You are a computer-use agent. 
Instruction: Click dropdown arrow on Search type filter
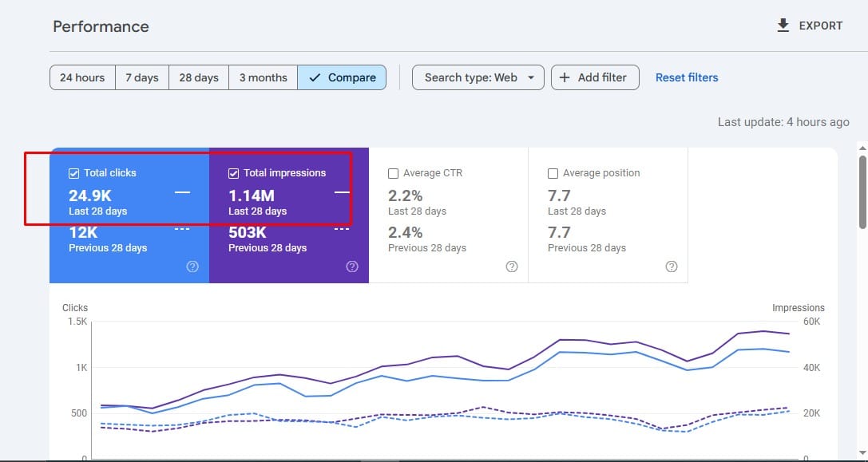point(531,77)
